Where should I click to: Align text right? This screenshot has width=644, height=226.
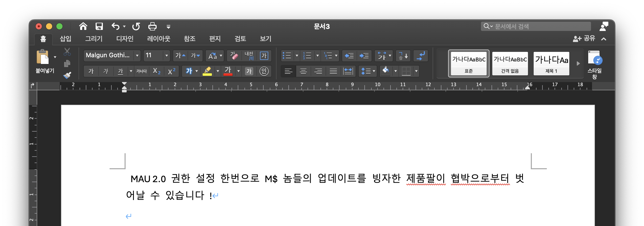pos(318,71)
